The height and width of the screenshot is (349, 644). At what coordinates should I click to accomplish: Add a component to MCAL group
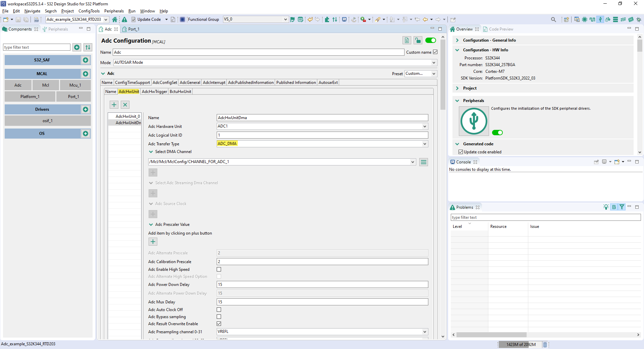[86, 74]
